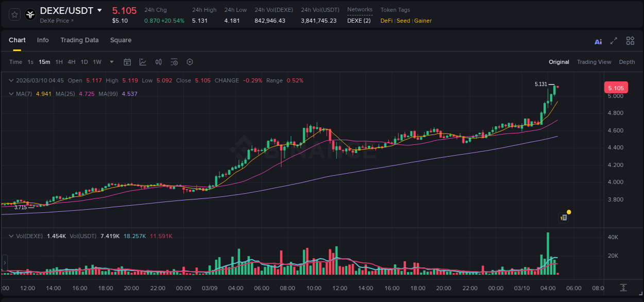Collapse the OHLC info row chevron
Viewport: 644px width, 302px height.
pos(11,80)
